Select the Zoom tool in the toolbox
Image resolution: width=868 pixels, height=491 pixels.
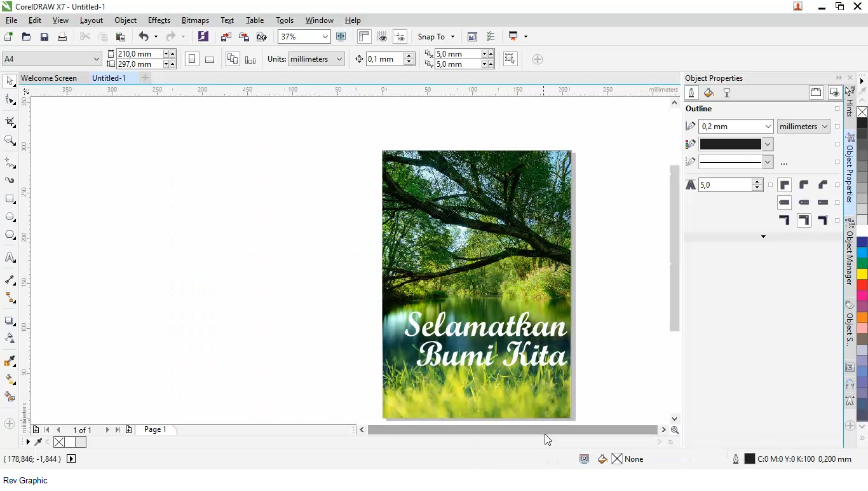click(10, 141)
